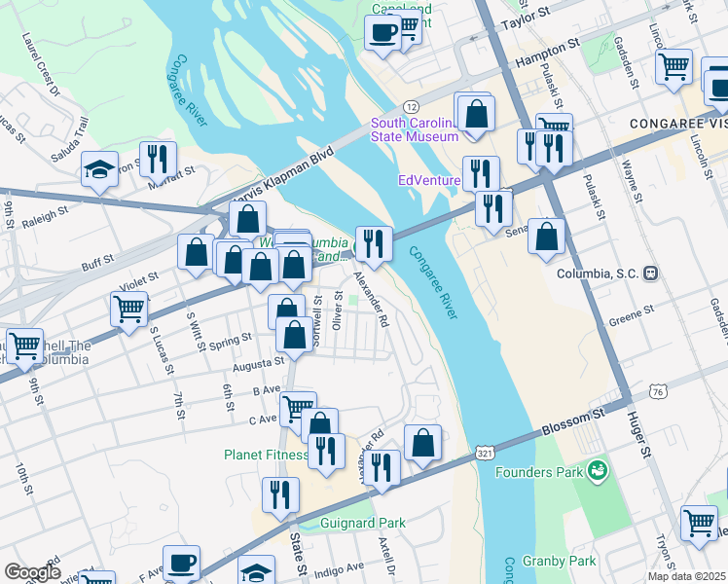Select the shopping bag marker above Blossom St bridge
Image resolution: width=728 pixels, height=584 pixels.
(422, 444)
